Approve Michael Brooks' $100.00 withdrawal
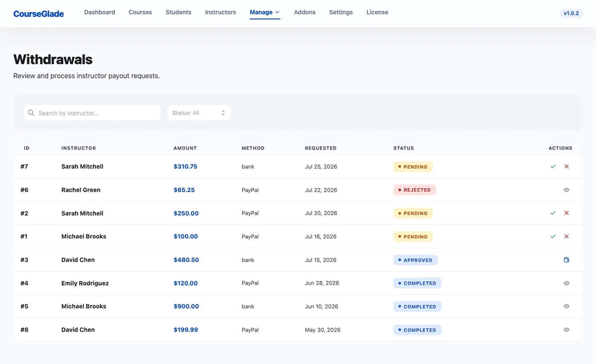 pos(553,237)
